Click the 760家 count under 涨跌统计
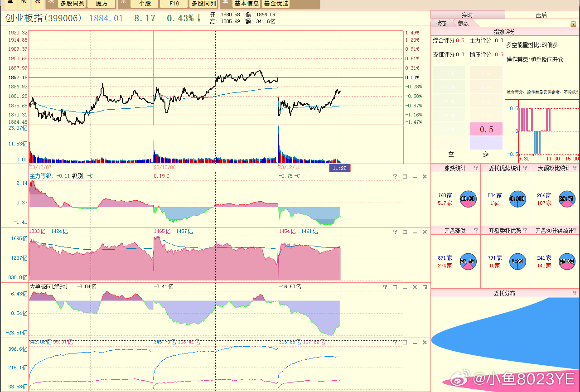This screenshot has width=580, height=392. (x=445, y=196)
